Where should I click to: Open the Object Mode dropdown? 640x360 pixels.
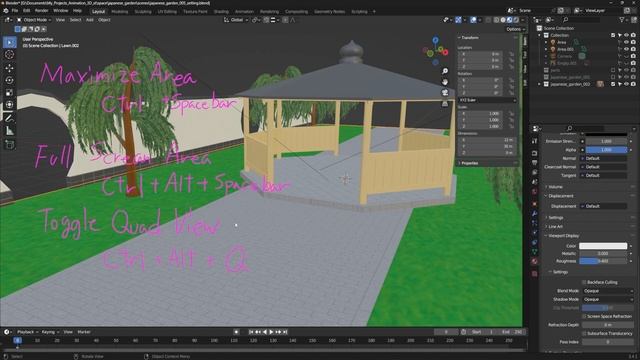34,20
